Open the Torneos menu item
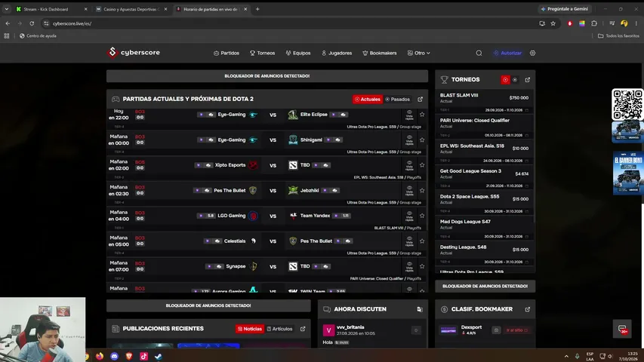Image resolution: width=644 pixels, height=362 pixels. [x=263, y=53]
